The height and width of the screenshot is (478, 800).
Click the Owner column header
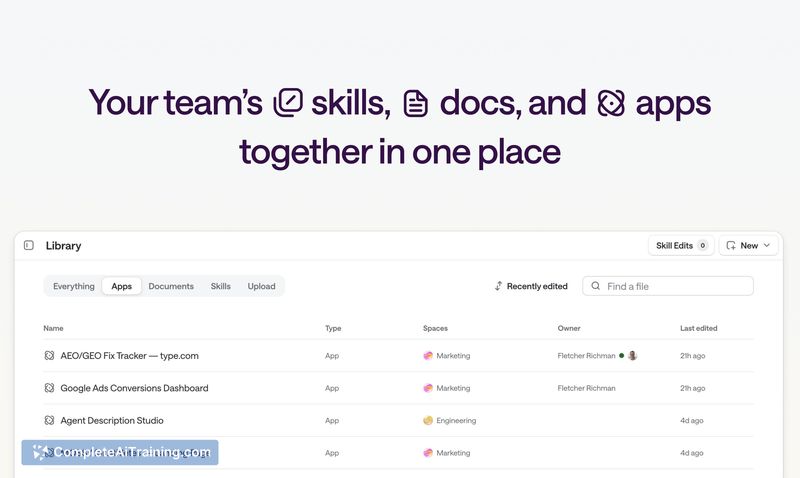569,328
